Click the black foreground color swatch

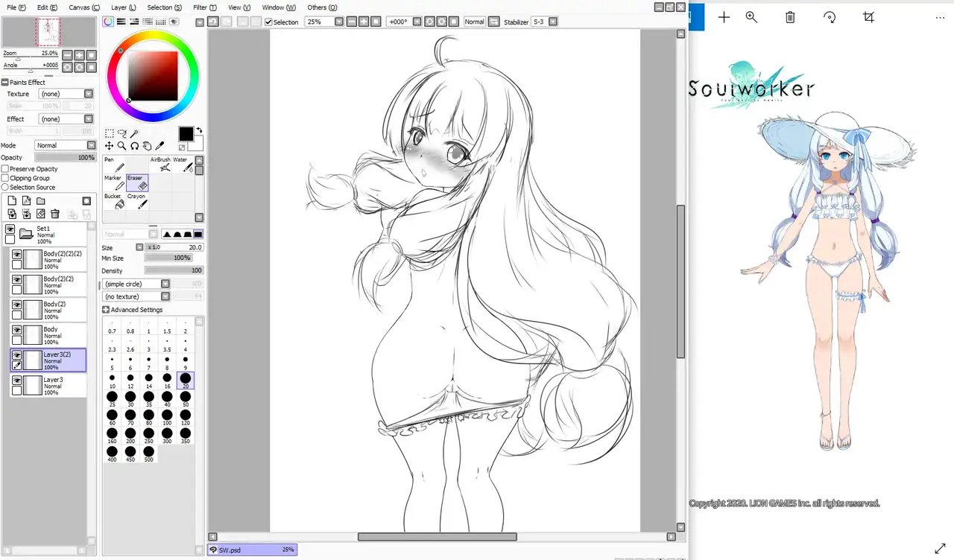186,134
